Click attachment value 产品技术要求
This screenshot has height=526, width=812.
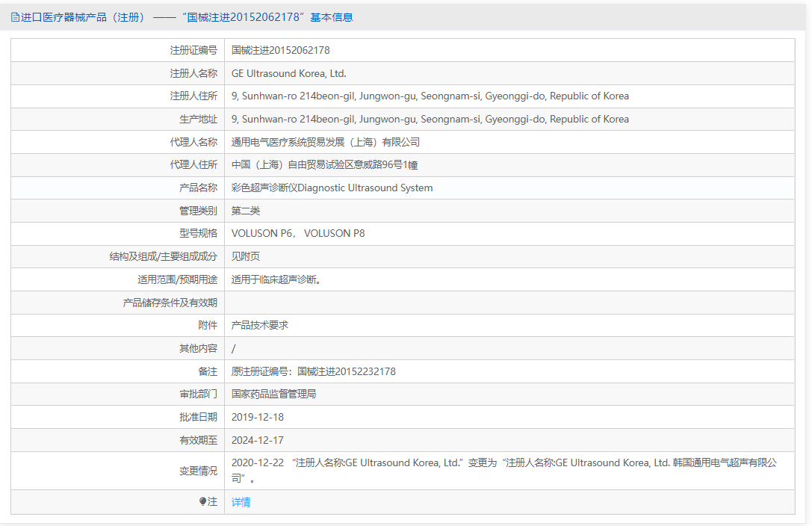260,325
